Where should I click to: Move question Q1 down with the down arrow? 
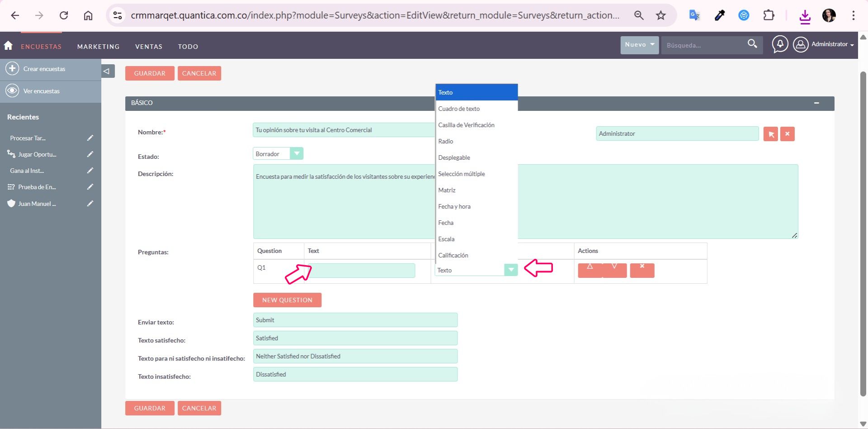coord(614,270)
